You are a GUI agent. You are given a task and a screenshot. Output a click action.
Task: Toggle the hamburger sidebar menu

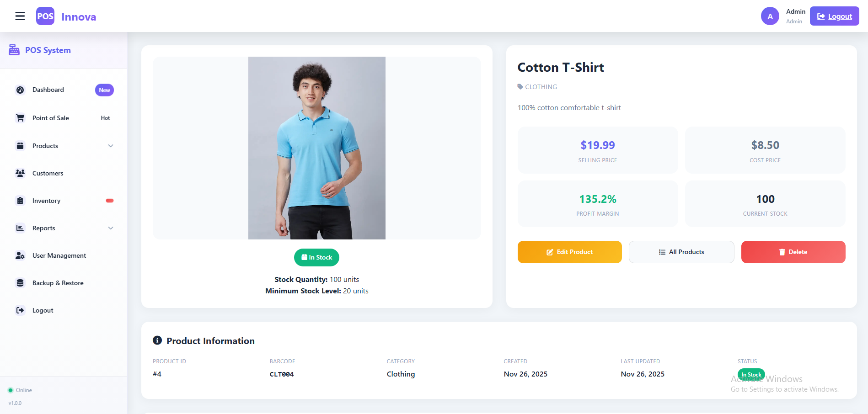(20, 16)
